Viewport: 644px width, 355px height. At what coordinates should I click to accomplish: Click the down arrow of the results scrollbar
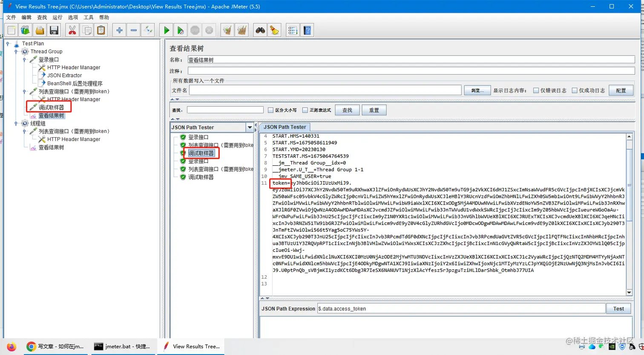coord(629,292)
